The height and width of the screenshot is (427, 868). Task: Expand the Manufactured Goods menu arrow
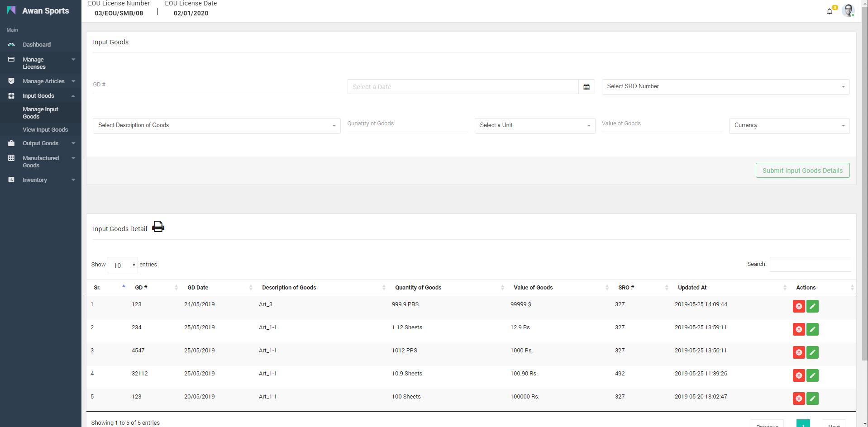point(73,158)
